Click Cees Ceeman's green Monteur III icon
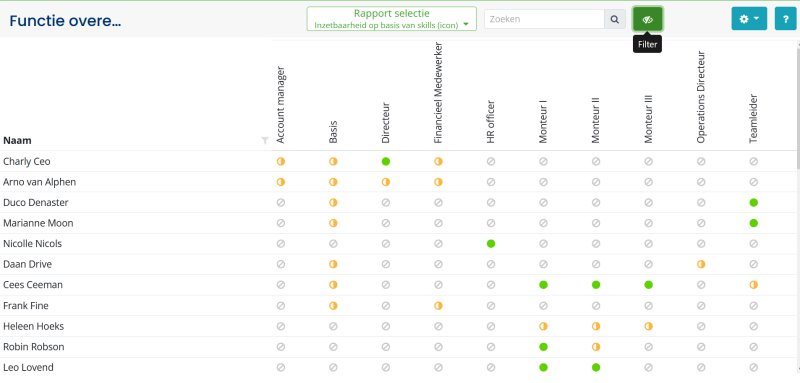This screenshot has width=800, height=383. [648, 285]
